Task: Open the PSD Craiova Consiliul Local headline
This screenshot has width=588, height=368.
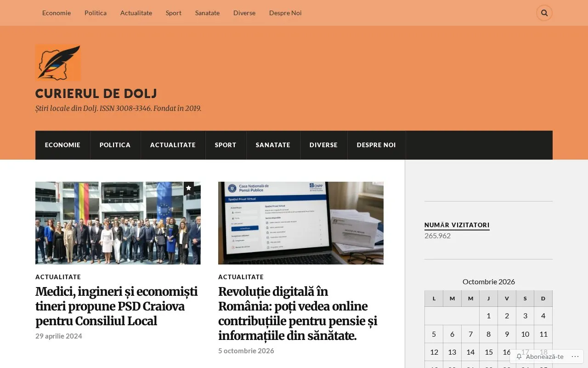Action: click(117, 306)
